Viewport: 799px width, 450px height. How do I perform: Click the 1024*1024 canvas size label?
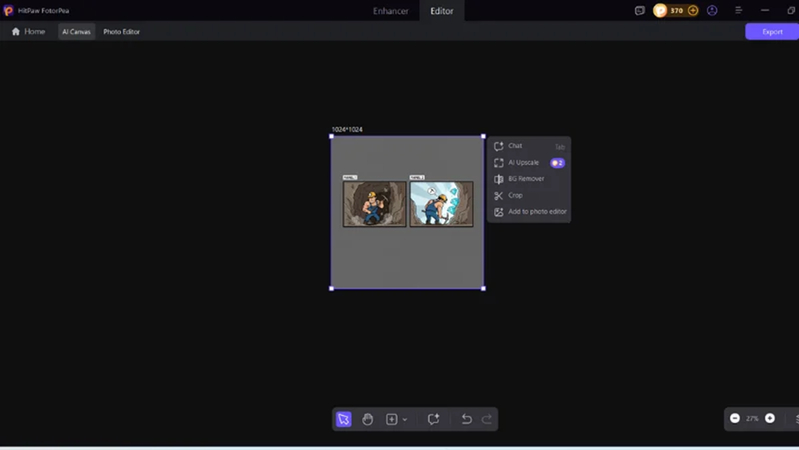click(347, 129)
